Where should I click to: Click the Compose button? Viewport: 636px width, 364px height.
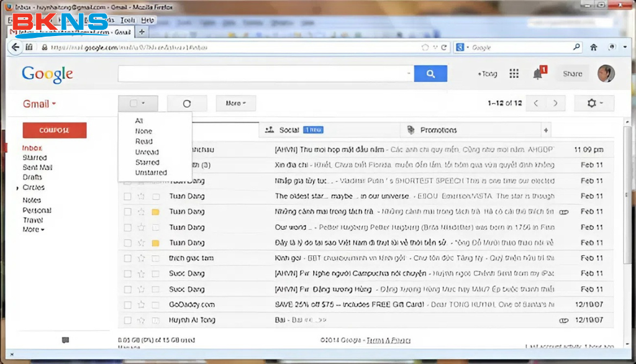coord(55,130)
